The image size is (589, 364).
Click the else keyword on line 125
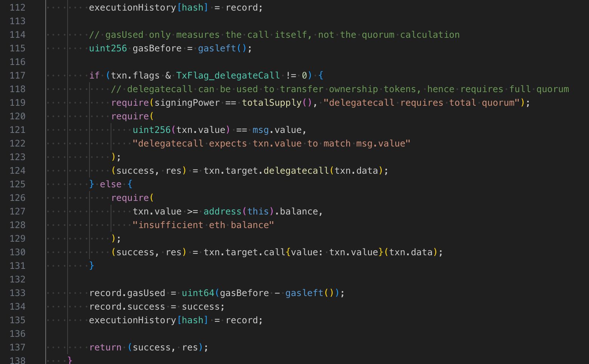coord(111,184)
